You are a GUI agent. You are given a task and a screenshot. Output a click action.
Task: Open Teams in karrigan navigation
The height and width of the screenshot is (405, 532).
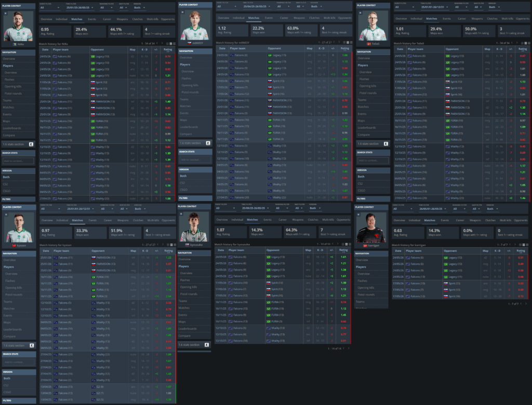[371, 302]
